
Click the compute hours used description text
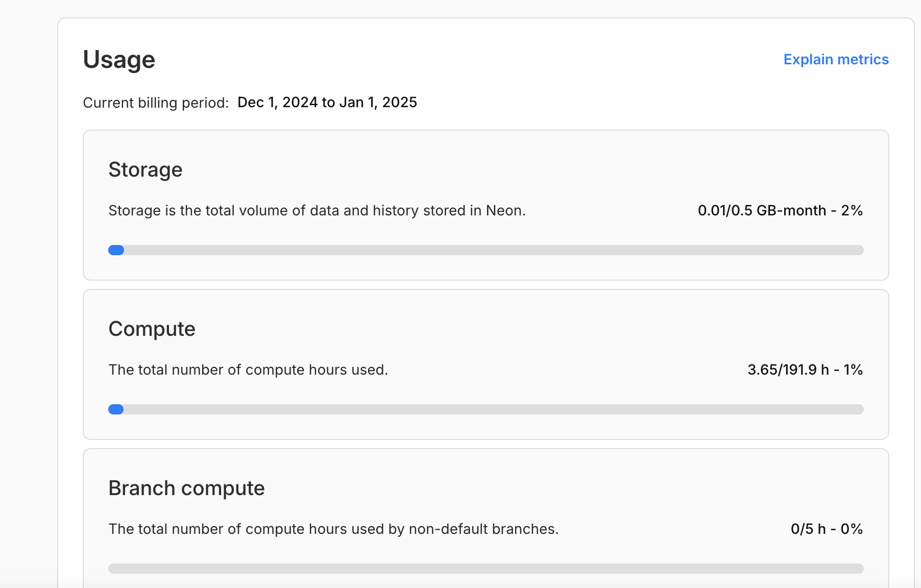click(x=248, y=370)
